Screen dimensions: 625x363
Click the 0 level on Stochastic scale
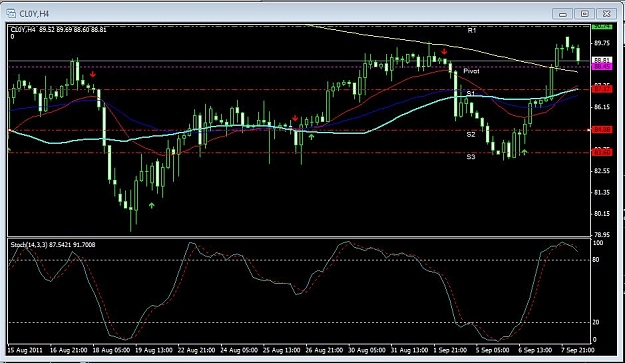click(595, 339)
